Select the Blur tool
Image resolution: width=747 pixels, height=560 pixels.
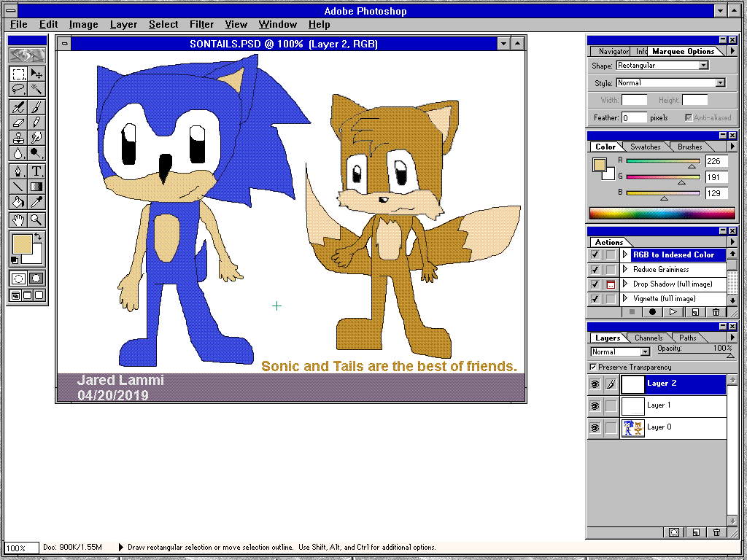point(18,153)
